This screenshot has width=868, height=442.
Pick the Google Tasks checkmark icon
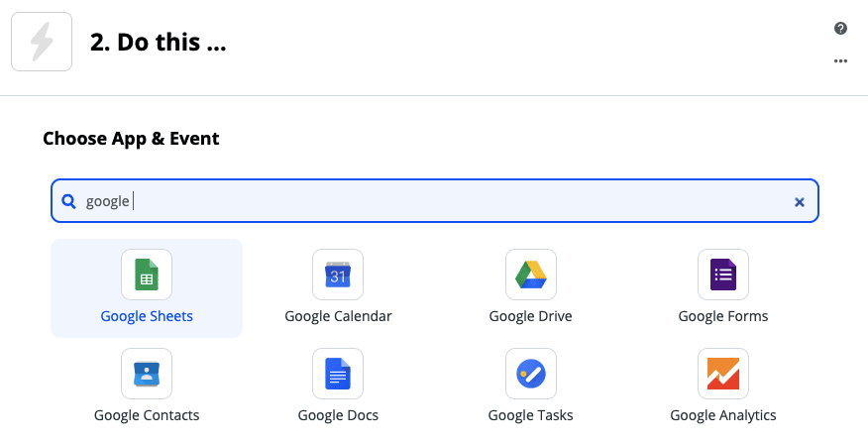tap(531, 374)
